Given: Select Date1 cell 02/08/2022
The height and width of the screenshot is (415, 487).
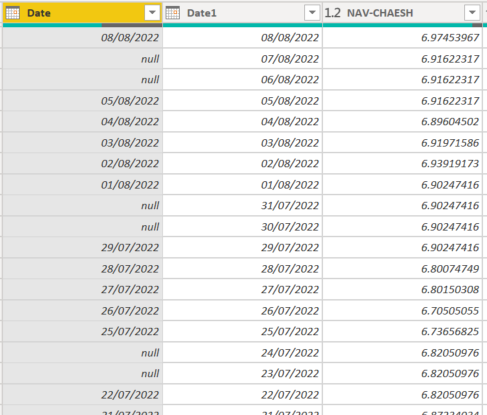Looking at the screenshot, I should coord(242,164).
